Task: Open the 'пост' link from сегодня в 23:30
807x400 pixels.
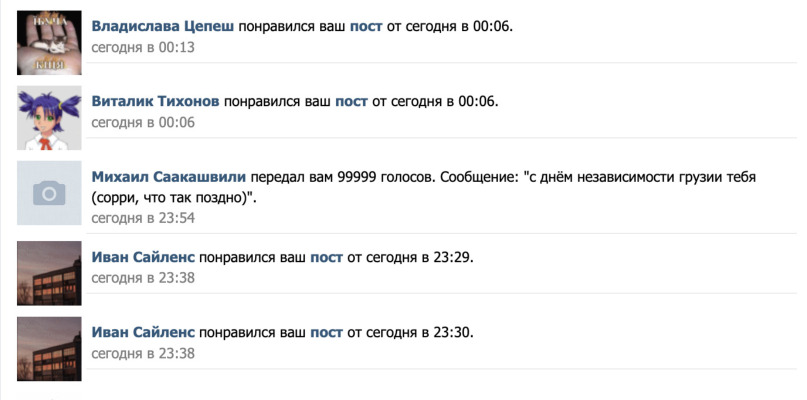Action: click(x=326, y=333)
